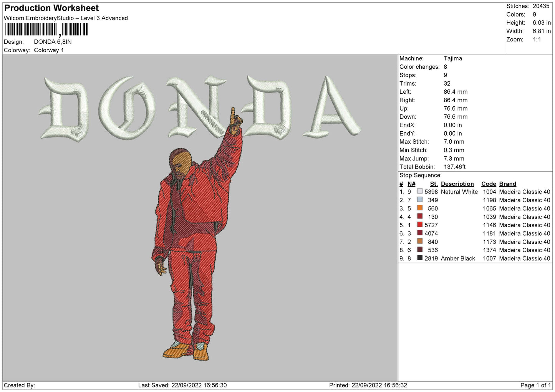Viewport: 555px width, 392px height.
Task: Click the red swatch for code 1146
Action: (x=420, y=225)
